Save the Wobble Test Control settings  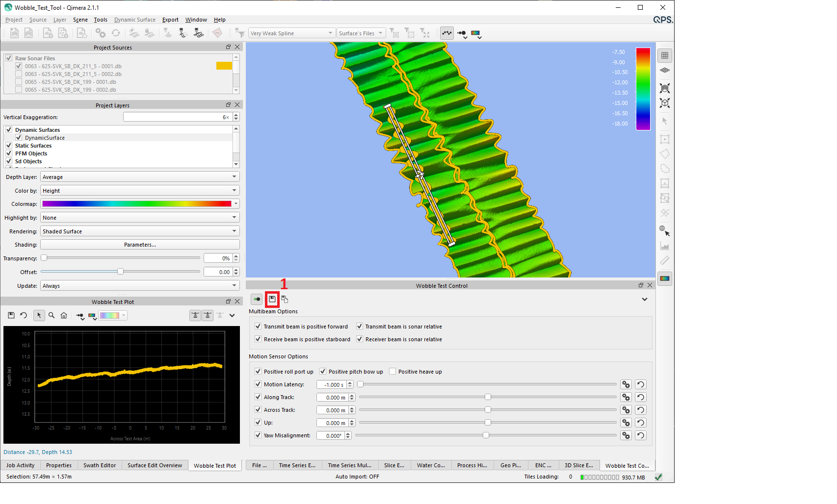click(272, 299)
